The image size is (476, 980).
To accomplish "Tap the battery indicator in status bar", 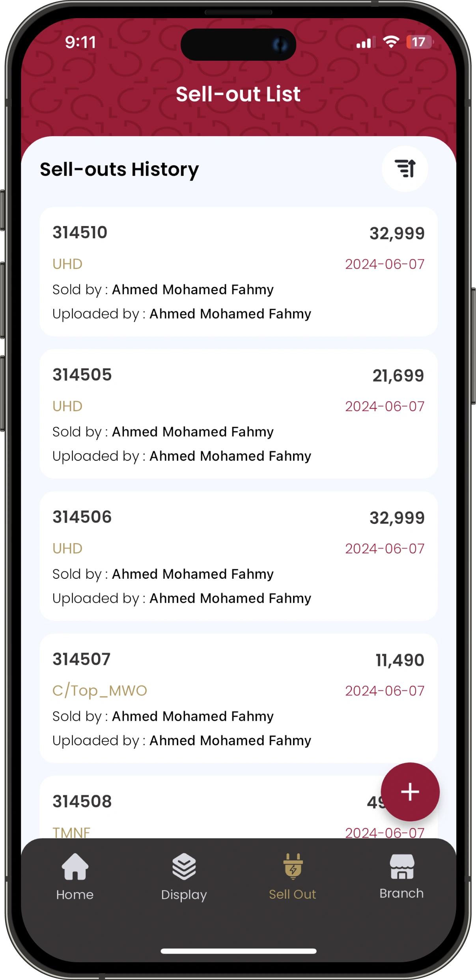I will point(419,42).
